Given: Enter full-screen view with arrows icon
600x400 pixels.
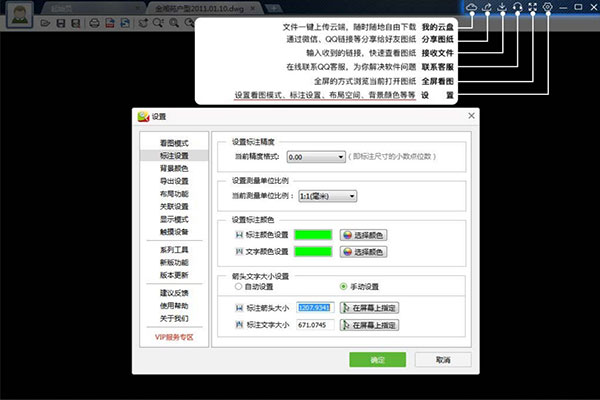Looking at the screenshot, I should coord(533,7).
